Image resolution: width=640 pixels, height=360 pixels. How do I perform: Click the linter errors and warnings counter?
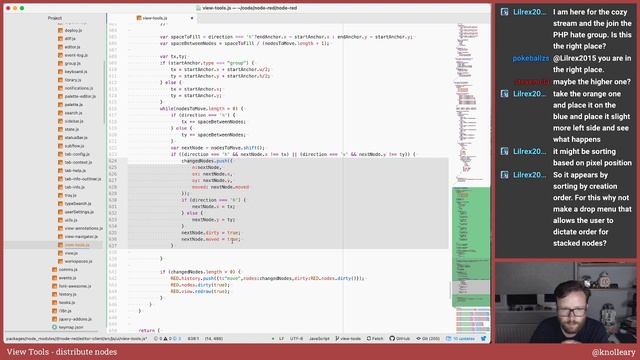tap(168, 339)
